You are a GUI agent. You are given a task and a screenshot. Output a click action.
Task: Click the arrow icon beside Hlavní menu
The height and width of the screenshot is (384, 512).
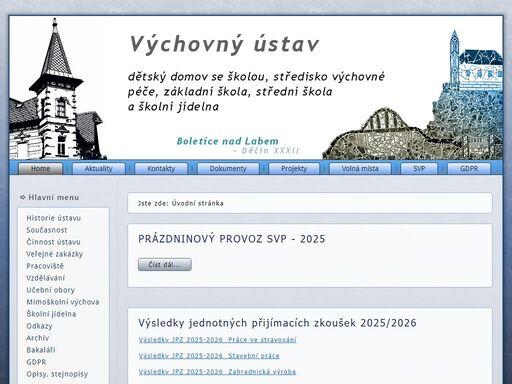point(23,197)
